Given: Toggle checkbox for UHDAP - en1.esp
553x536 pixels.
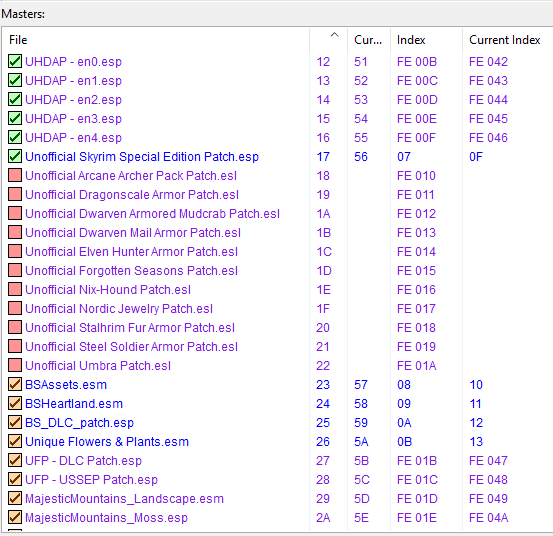Looking at the screenshot, I should point(15,80).
